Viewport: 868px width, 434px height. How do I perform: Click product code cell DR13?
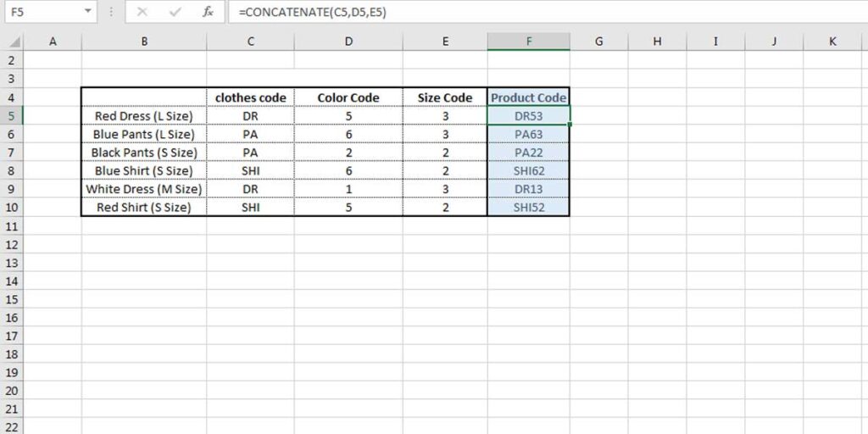[529, 189]
